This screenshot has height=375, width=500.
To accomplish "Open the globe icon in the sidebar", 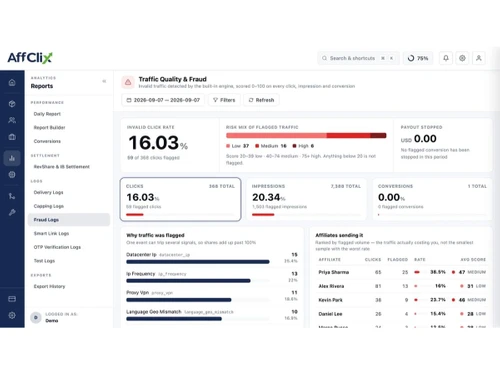I will tap(12, 174).
